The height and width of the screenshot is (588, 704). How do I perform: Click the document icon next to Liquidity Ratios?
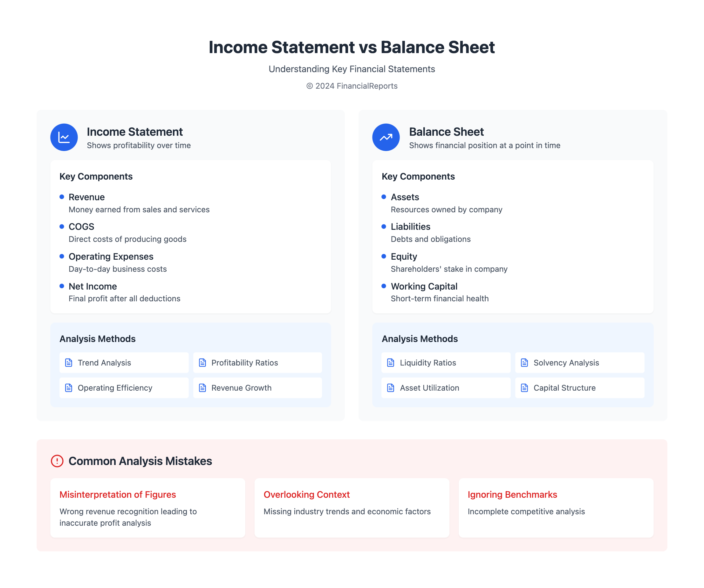pyautogui.click(x=391, y=363)
